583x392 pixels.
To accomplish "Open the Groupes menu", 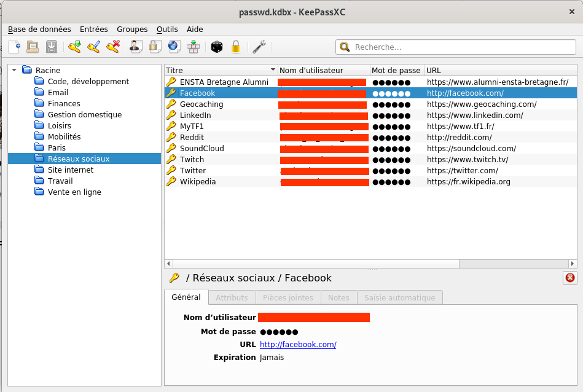I will pyautogui.click(x=132, y=29).
